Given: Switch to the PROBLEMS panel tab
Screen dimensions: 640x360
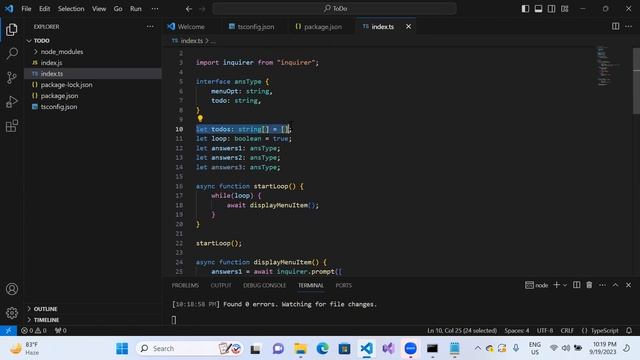Looking at the screenshot, I should point(185,285).
